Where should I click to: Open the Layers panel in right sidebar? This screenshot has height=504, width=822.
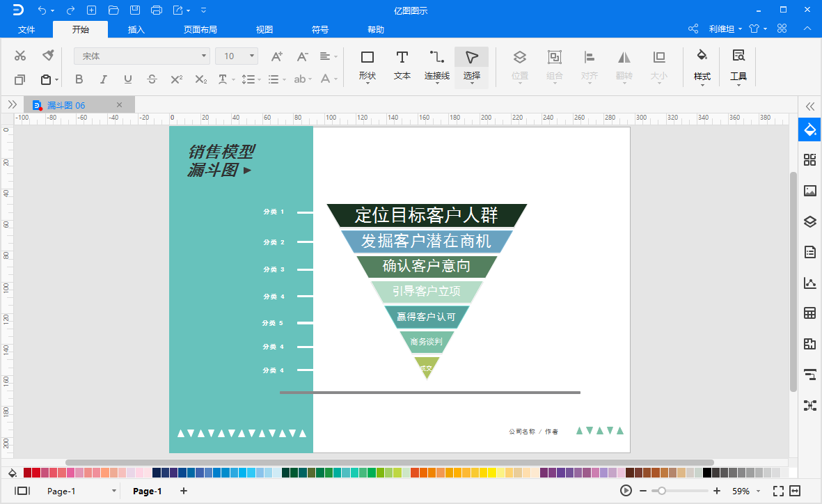coord(810,221)
